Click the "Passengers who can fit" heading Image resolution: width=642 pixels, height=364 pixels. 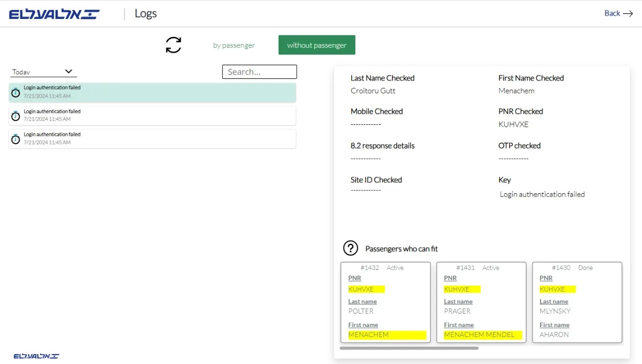402,249
